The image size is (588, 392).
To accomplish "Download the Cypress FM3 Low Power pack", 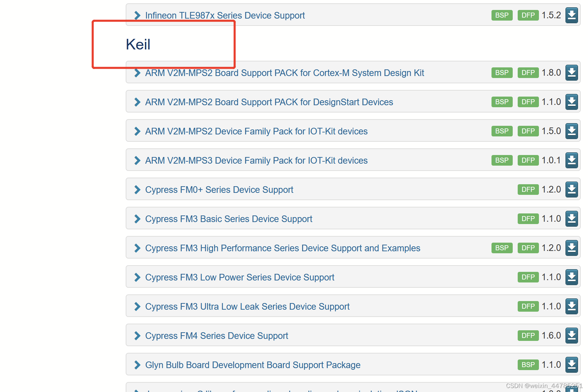I will point(571,277).
